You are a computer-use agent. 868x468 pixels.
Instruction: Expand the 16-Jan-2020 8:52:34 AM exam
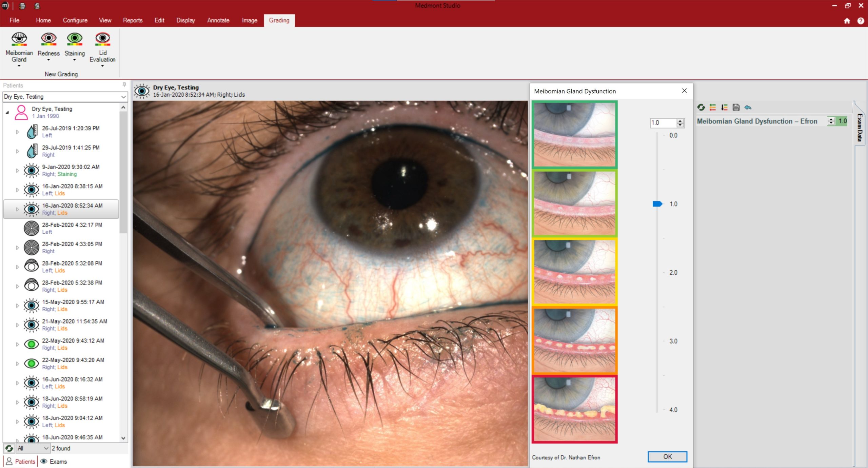(x=17, y=209)
